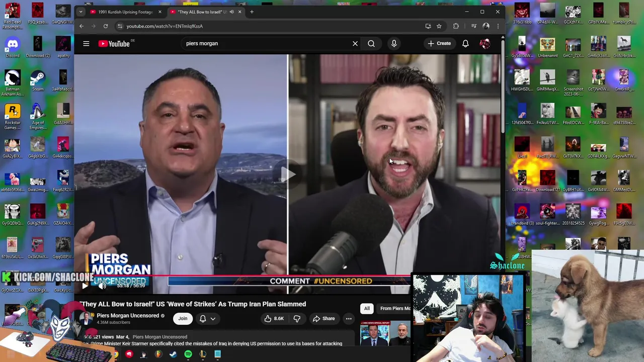Open the YouTube account avatar menu
This screenshot has height=362, width=644.
pyautogui.click(x=485, y=43)
